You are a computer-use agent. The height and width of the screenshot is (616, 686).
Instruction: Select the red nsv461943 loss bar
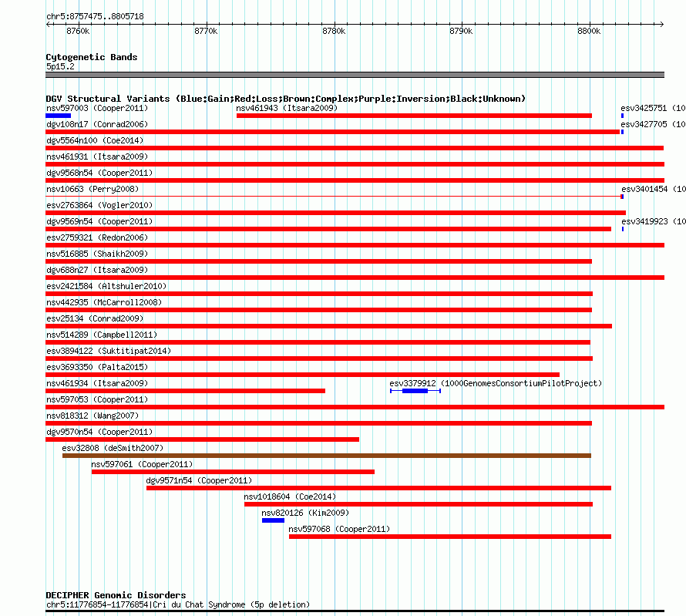(415, 116)
